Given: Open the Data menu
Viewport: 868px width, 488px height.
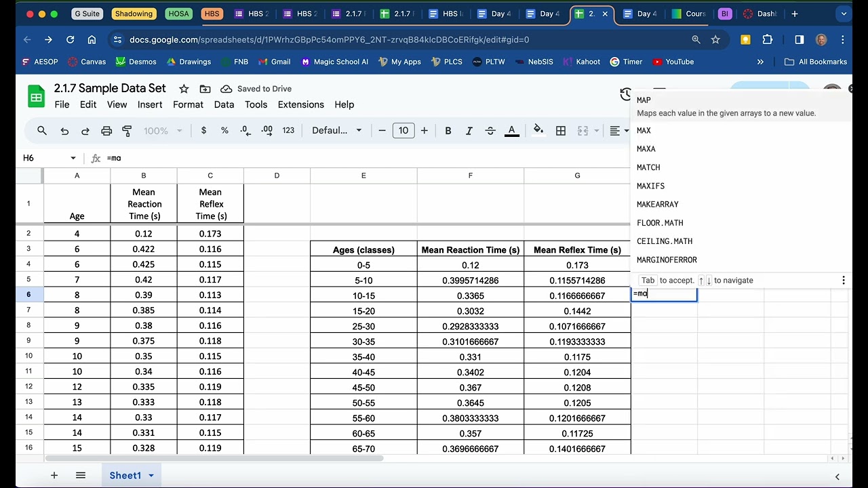Looking at the screenshot, I should [224, 104].
